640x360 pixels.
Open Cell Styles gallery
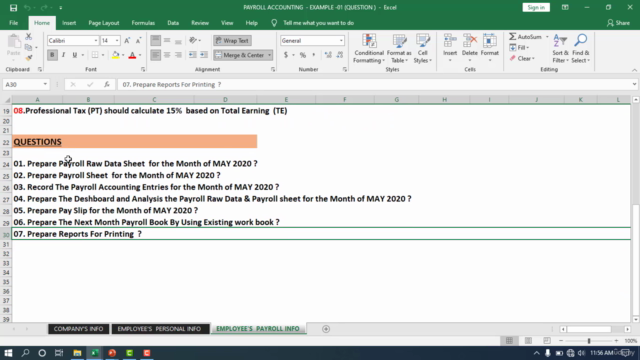422,48
